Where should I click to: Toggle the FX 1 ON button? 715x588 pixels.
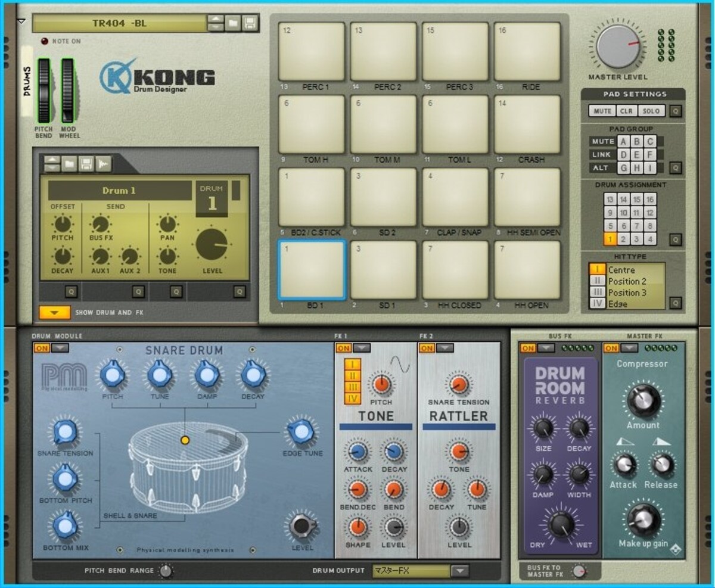click(344, 348)
